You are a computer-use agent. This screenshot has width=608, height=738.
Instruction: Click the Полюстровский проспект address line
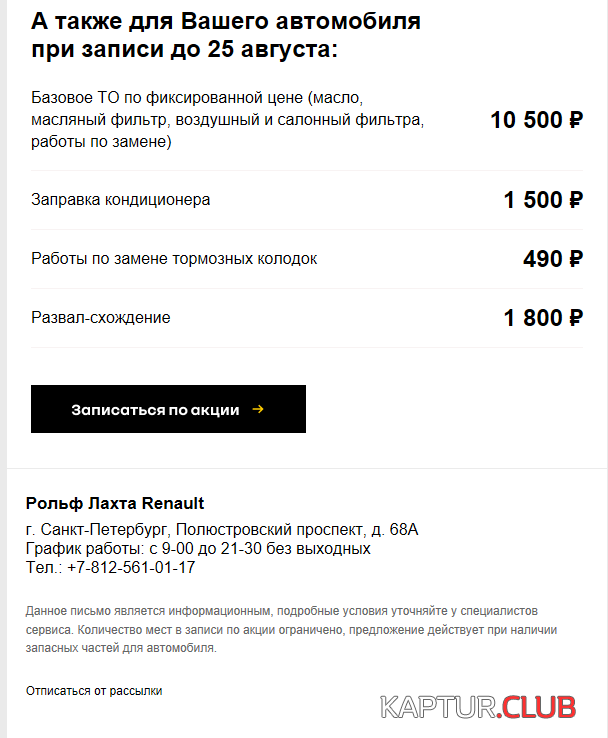(x=222, y=529)
